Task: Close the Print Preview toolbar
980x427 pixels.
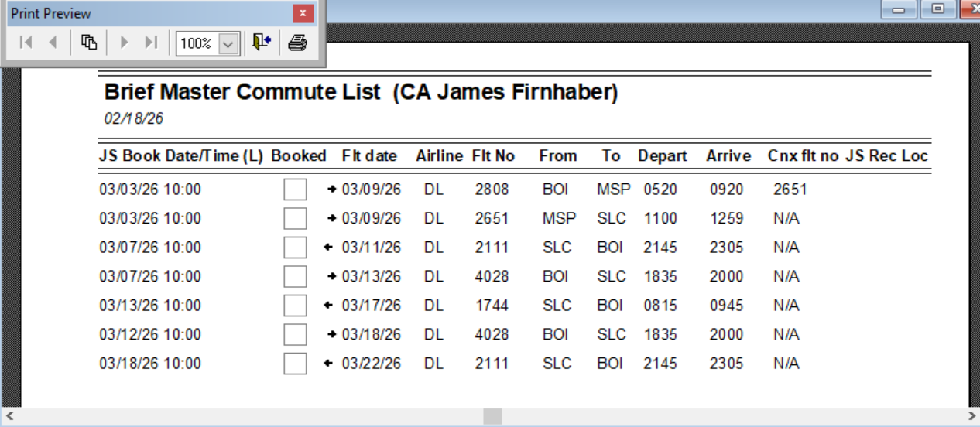Action: [303, 13]
